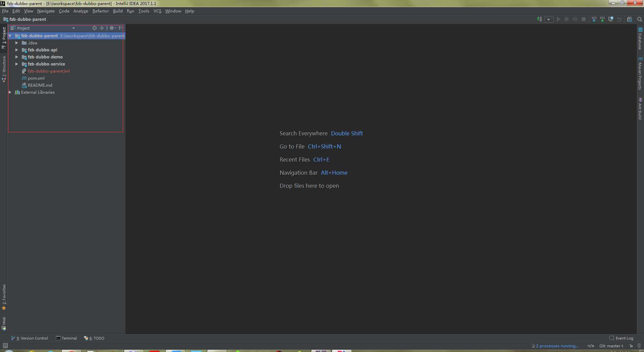Open the Code menu
This screenshot has width=644, height=352.
[64, 11]
